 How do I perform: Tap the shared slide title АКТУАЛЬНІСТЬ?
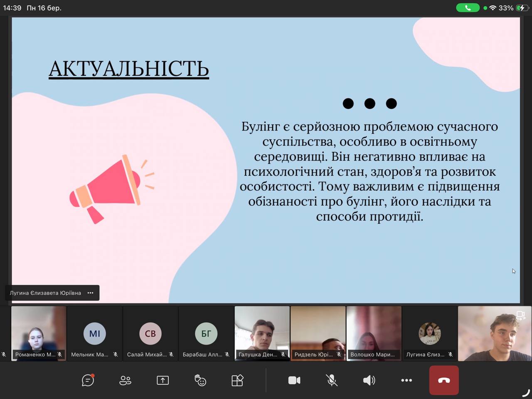[129, 69]
